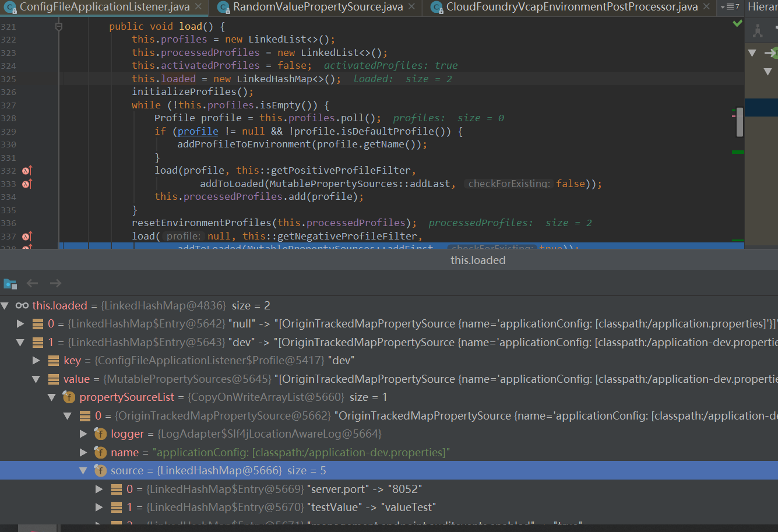Expand the logger field node
This screenshot has width=778, height=532.
click(83, 434)
